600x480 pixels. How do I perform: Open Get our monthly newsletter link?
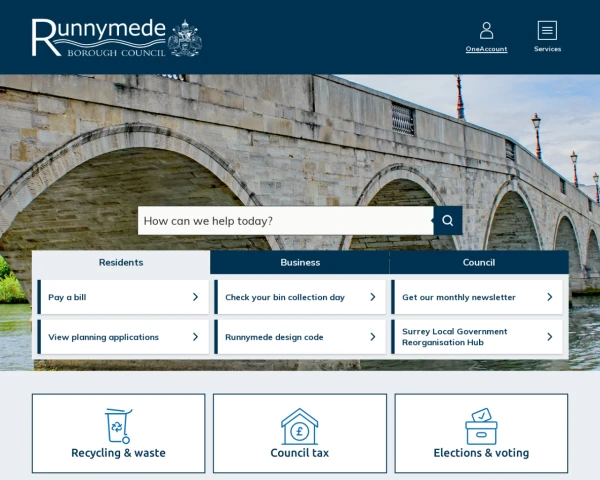(477, 297)
